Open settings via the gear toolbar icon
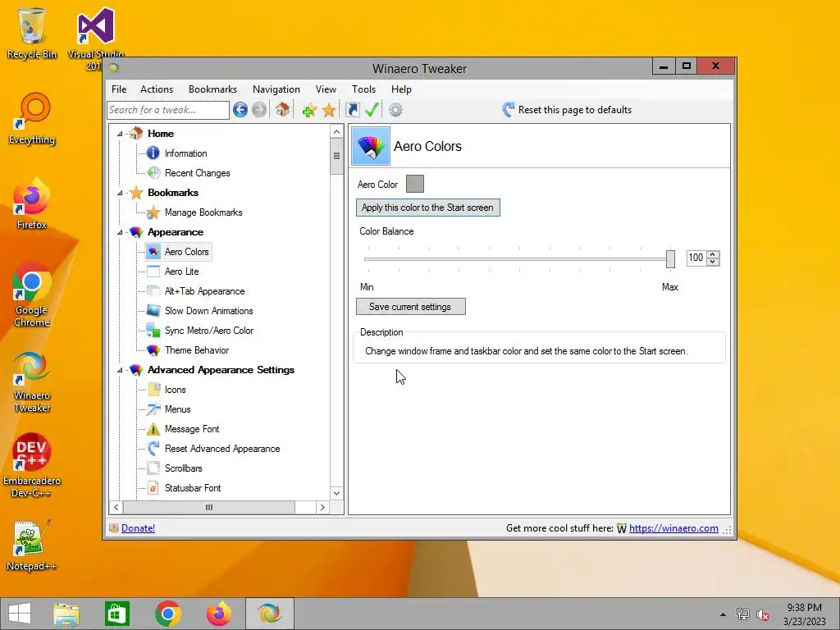840x630 pixels. (395, 110)
